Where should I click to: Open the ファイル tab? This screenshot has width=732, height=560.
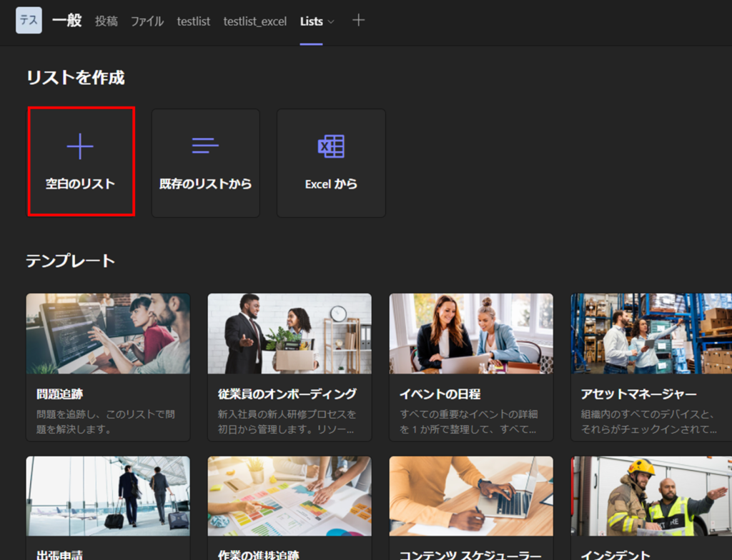[x=147, y=21]
